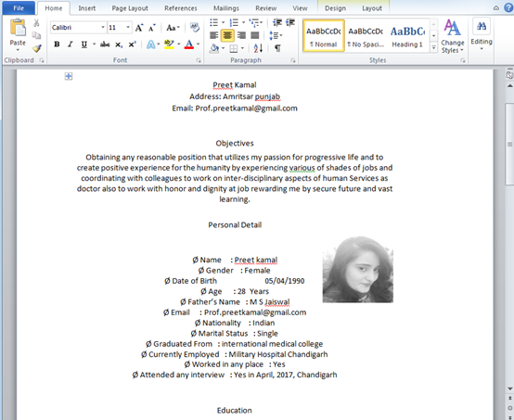Toggle Italic formatting
514x420 pixels.
tap(71, 45)
